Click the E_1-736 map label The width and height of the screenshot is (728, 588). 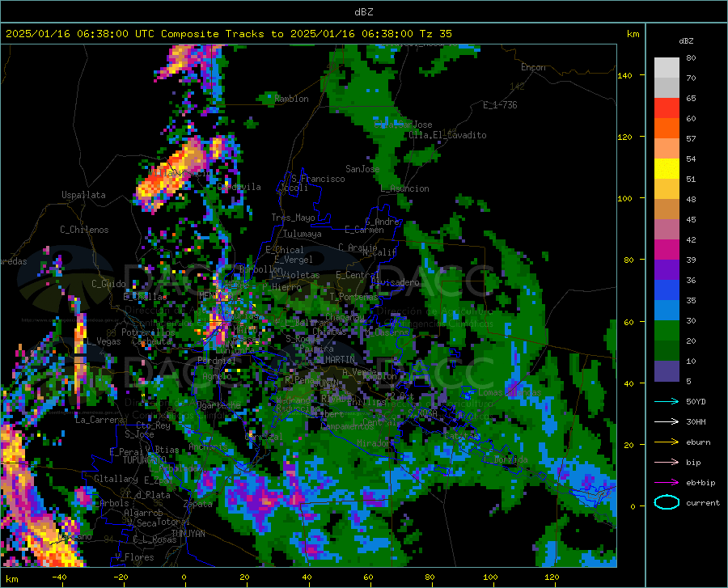click(500, 105)
